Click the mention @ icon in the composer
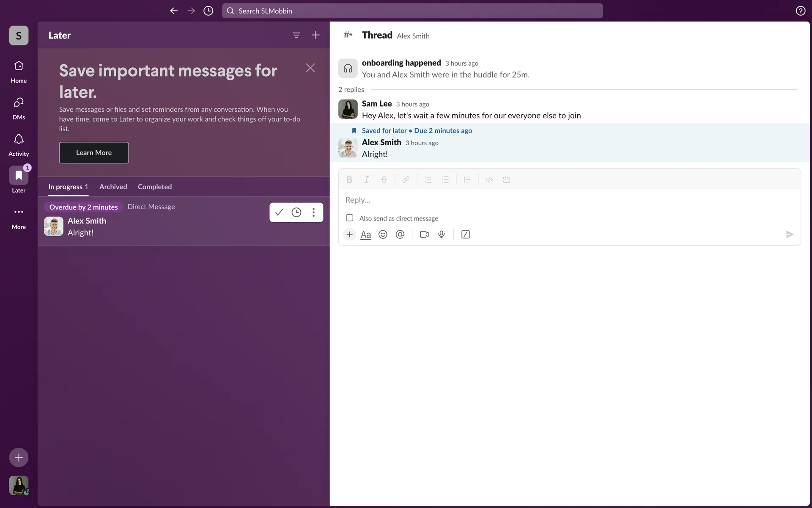 point(400,235)
